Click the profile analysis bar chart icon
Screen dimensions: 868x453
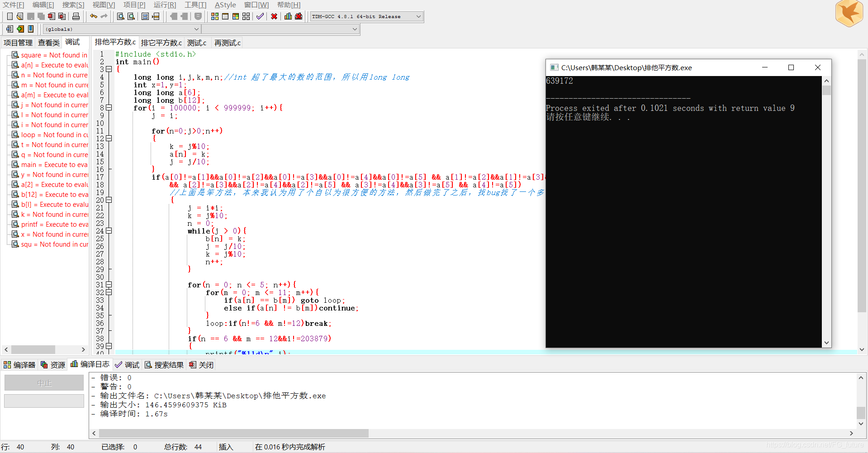pos(288,17)
